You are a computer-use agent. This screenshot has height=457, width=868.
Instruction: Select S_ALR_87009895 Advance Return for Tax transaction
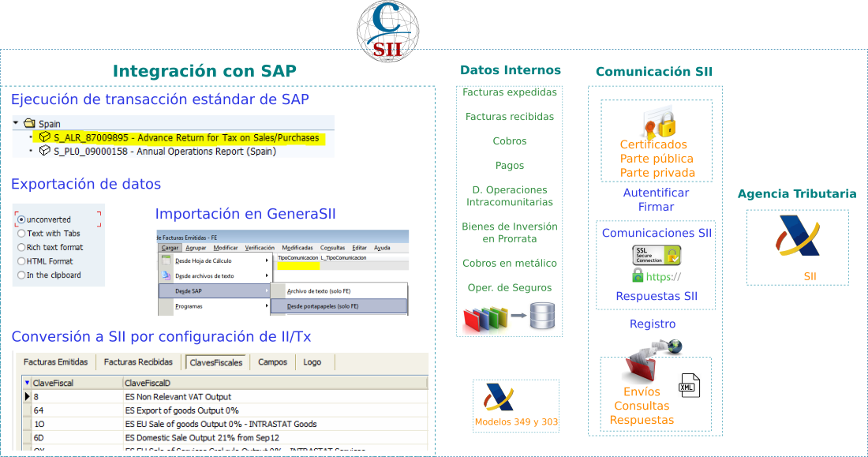click(x=186, y=137)
